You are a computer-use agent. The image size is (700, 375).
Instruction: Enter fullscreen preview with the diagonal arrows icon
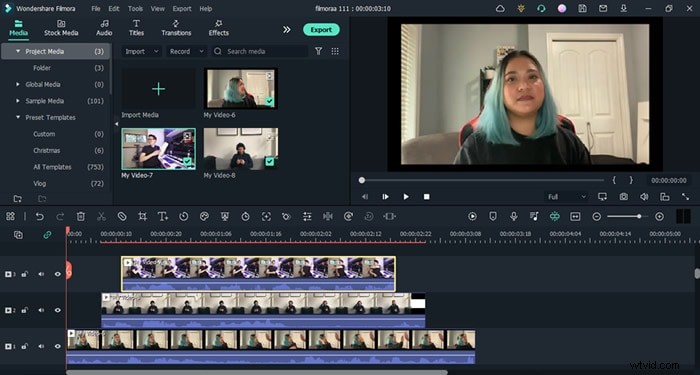point(685,196)
